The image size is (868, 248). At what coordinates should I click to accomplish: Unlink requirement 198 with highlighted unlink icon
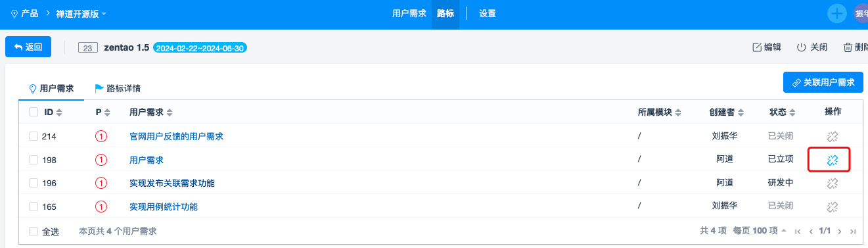click(x=832, y=160)
